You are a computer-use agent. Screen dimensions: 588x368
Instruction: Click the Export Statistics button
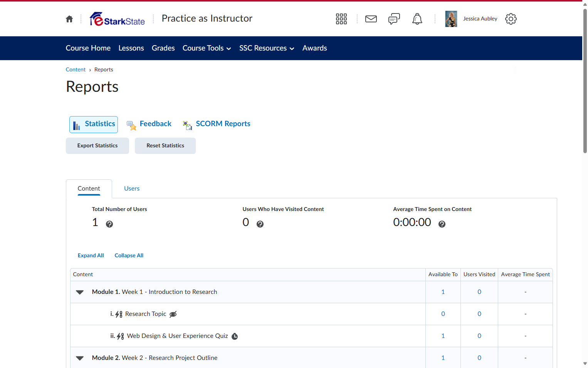click(97, 146)
